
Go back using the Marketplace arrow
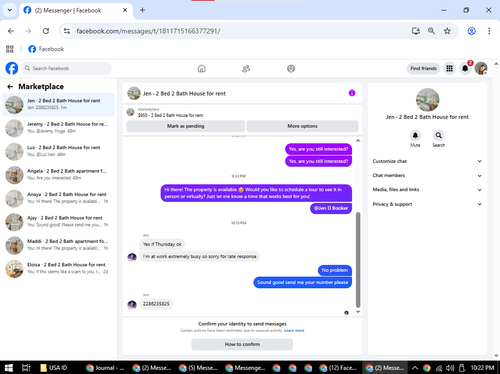tap(10, 87)
